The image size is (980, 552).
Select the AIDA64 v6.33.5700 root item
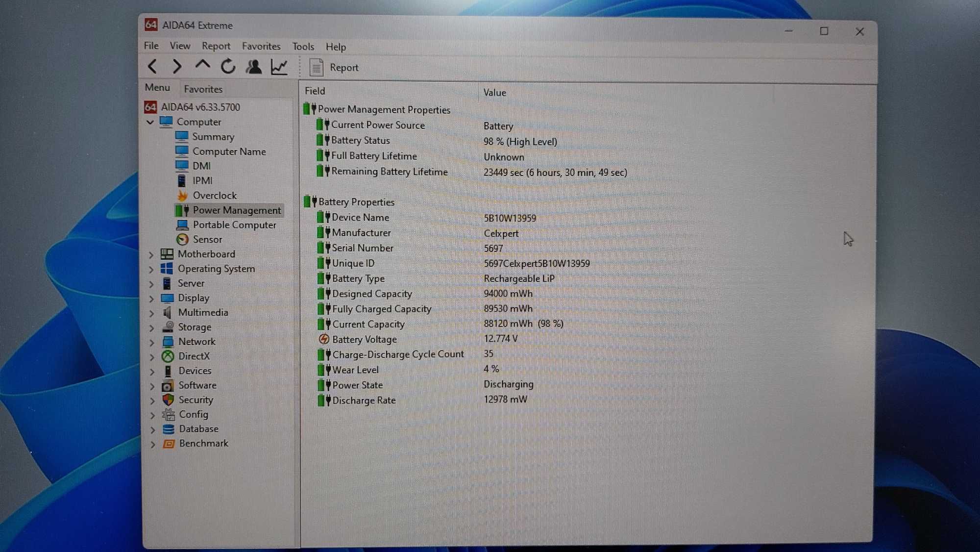(x=193, y=107)
